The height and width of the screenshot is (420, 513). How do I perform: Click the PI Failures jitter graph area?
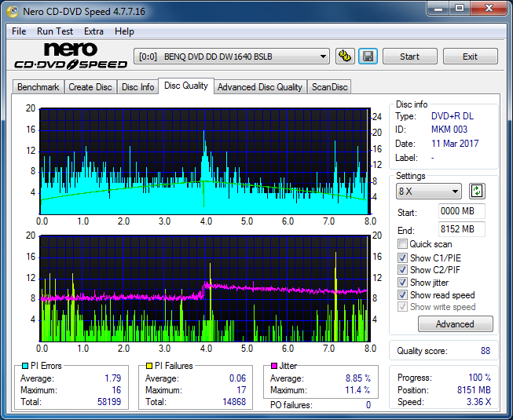tap(205, 288)
